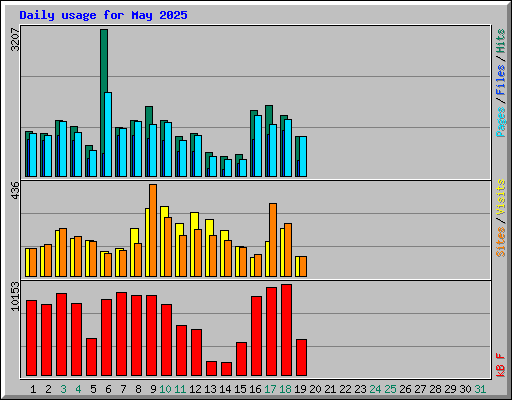Screen dimensions: 512x400
Task: Select day 27 on the x-axis
Action: pyautogui.click(x=420, y=389)
